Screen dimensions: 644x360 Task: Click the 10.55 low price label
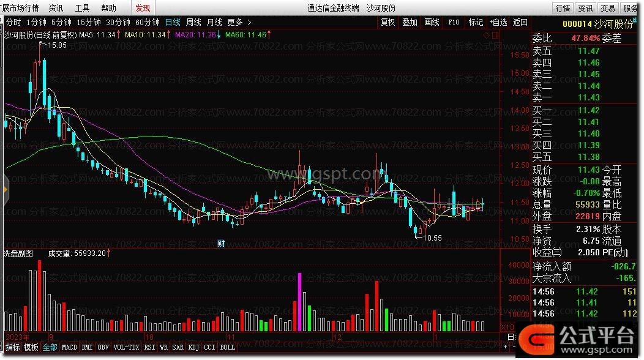click(432, 238)
